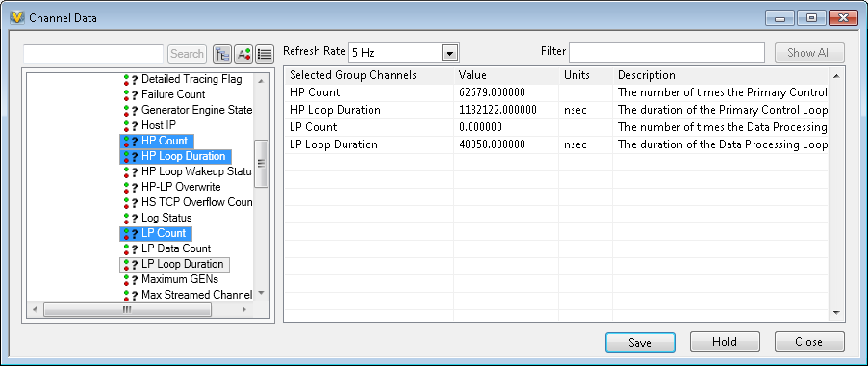
Task: Select Max Streamed Channel item
Action: (x=196, y=295)
